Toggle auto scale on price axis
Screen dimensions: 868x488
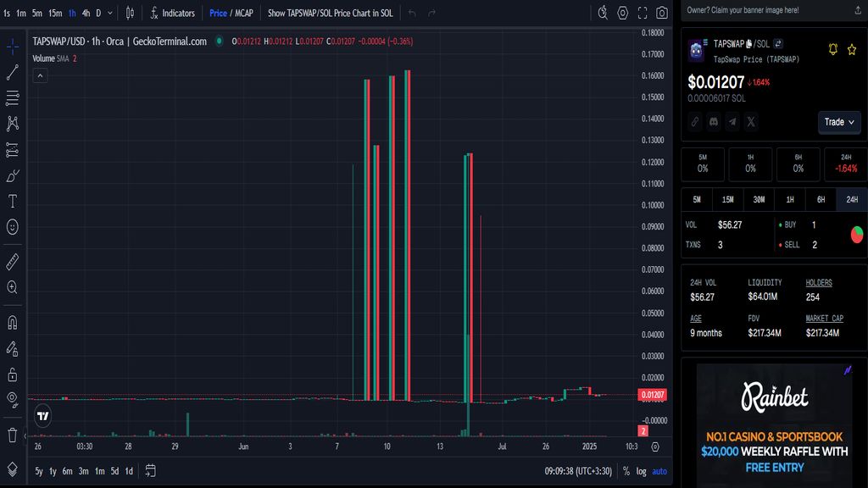(659, 471)
